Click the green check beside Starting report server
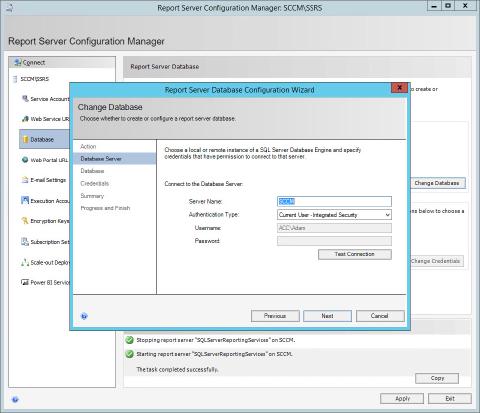 click(x=129, y=354)
